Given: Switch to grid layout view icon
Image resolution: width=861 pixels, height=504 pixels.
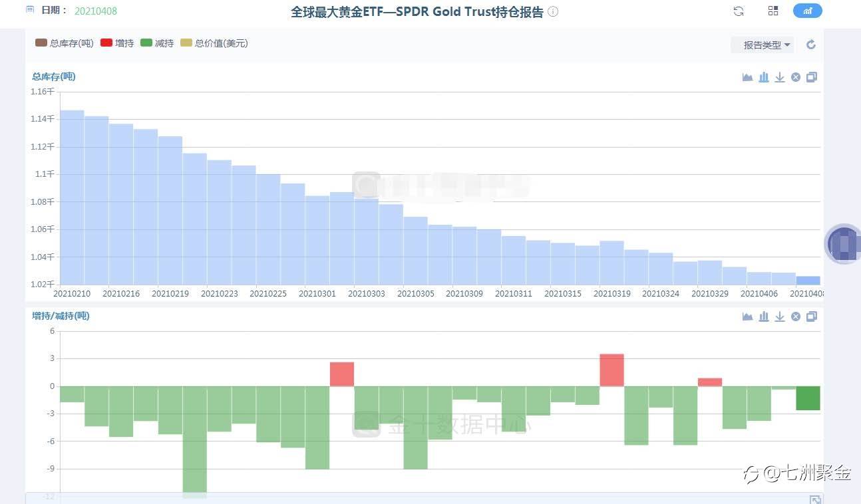Looking at the screenshot, I should [773, 11].
